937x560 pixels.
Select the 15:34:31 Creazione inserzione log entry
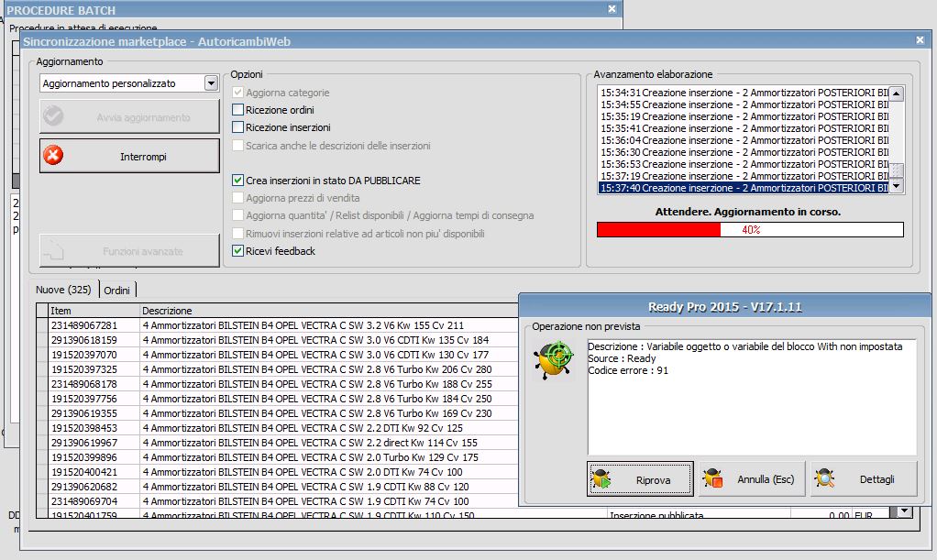[744, 93]
